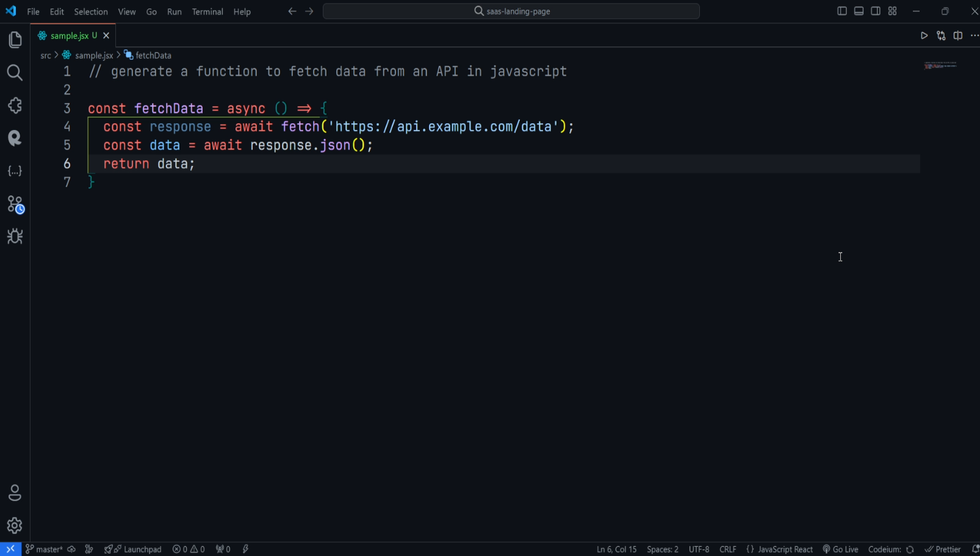Toggle the bottom Panel visibility
Screen dimensions: 980x556
point(859,11)
